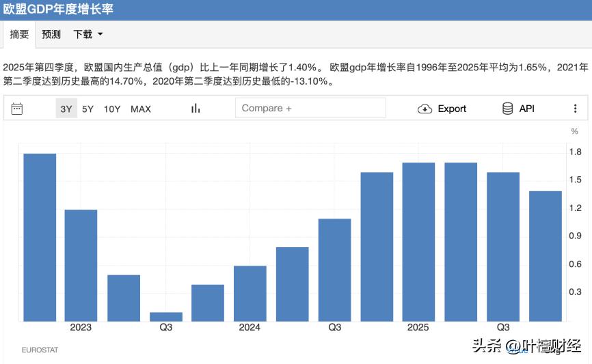Click the API database icon
592x364 pixels.
click(508, 109)
